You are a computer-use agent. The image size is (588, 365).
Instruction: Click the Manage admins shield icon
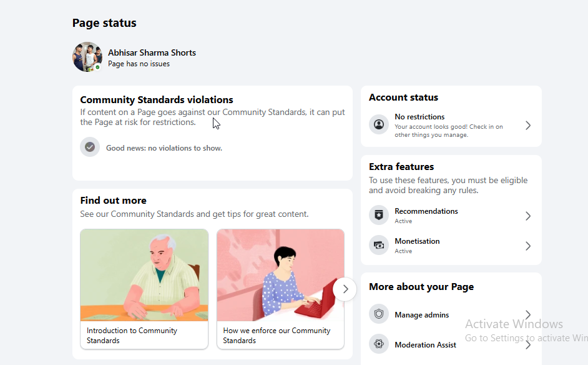[379, 314]
